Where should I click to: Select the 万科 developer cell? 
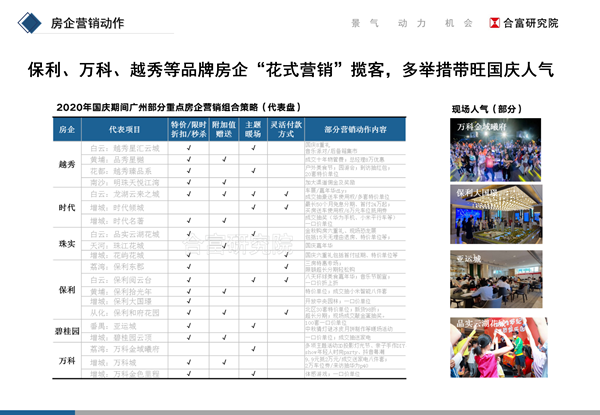[x=67, y=361]
